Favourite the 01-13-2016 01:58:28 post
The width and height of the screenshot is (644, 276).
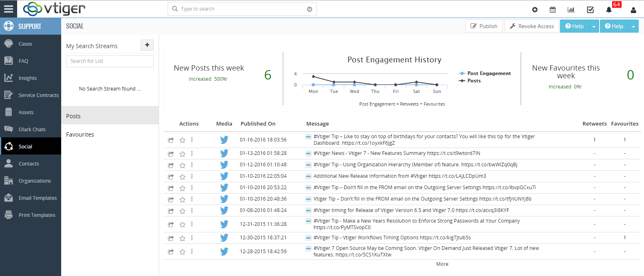click(182, 154)
